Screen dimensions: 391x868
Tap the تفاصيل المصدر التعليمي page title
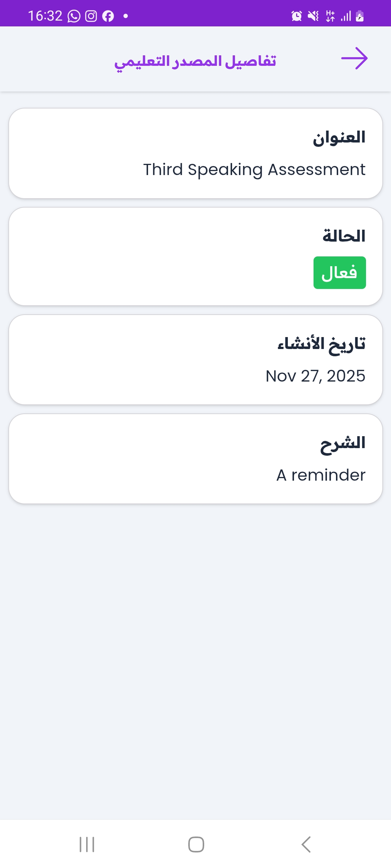(195, 61)
